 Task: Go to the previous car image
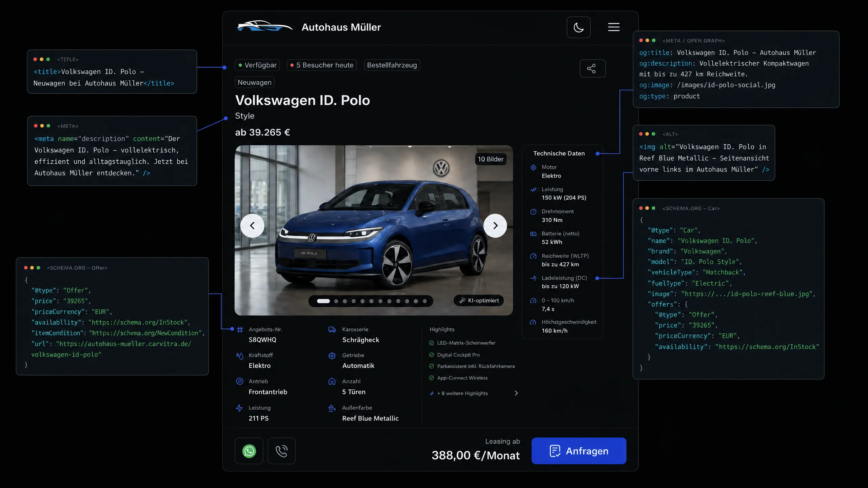click(252, 225)
